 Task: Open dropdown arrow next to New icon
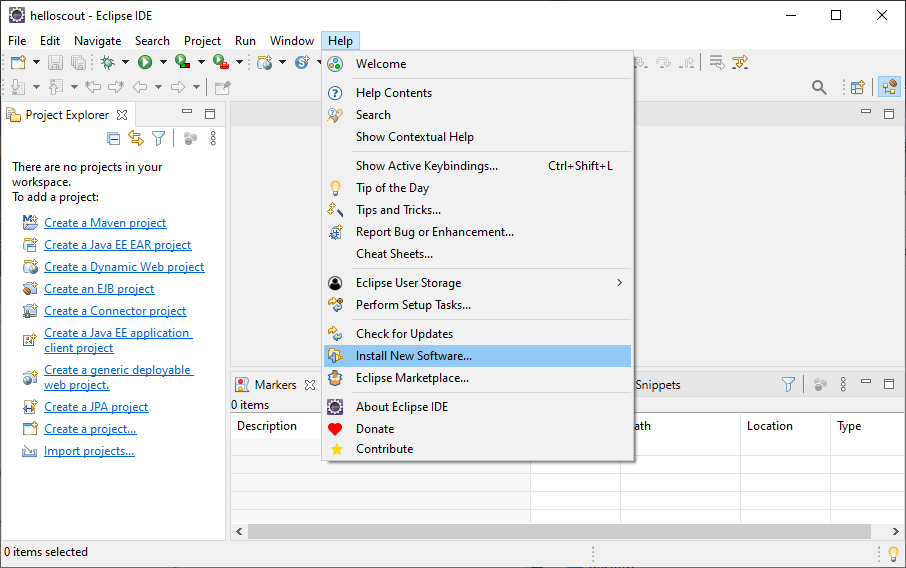(36, 62)
